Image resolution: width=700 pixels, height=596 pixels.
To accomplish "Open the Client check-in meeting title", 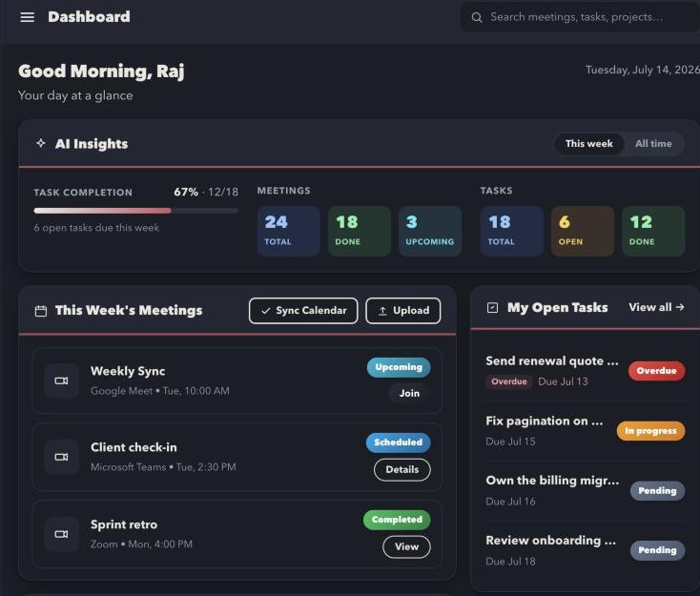I will [x=134, y=448].
